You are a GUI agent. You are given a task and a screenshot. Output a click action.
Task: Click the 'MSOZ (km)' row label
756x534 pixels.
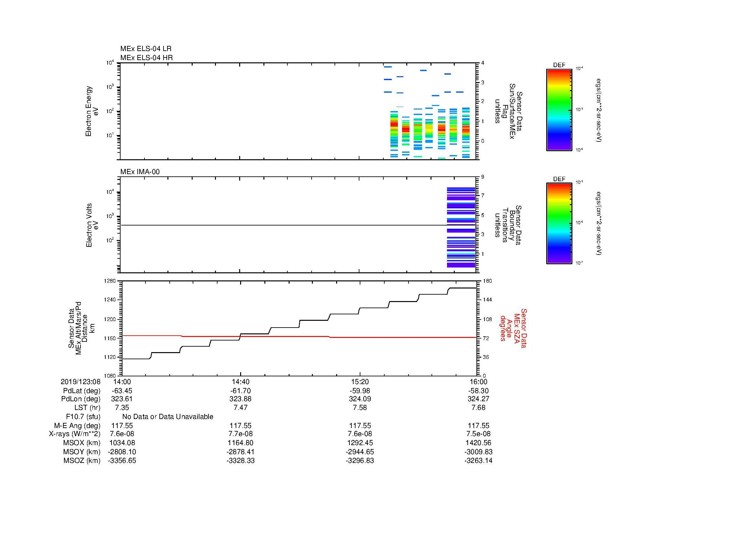(82, 461)
